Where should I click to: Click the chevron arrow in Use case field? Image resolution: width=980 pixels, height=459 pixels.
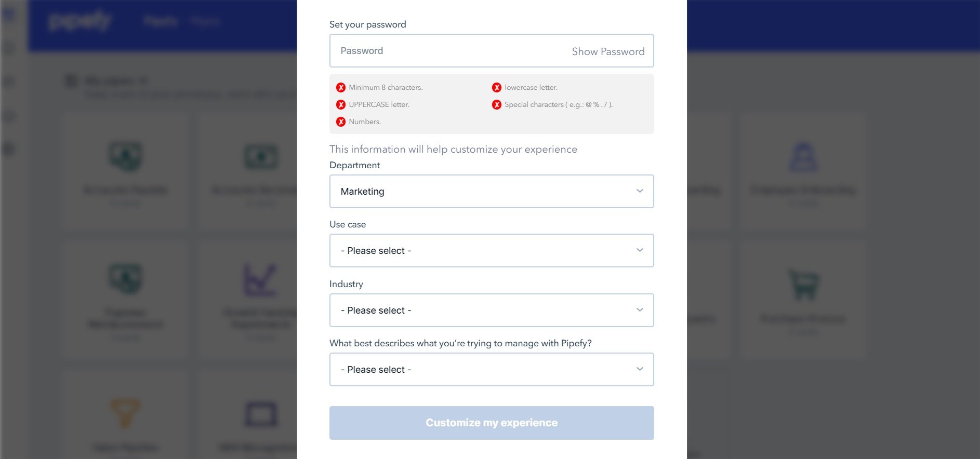pyautogui.click(x=640, y=250)
